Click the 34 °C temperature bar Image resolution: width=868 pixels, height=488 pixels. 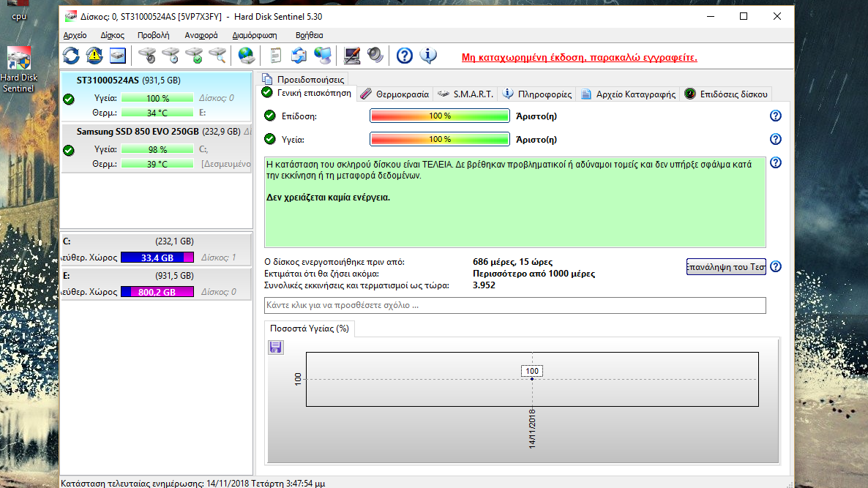point(157,113)
